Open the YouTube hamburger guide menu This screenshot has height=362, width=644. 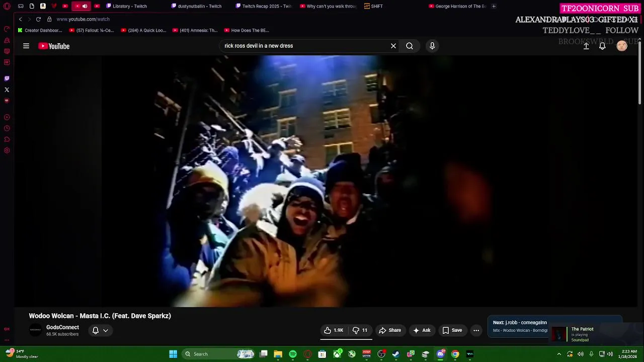pyautogui.click(x=26, y=46)
